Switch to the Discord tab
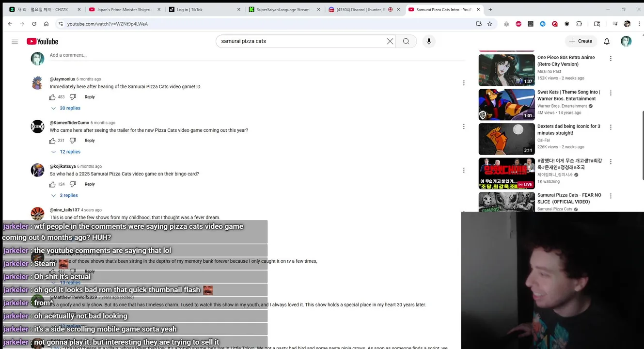The height and width of the screenshot is (349, 644). click(x=364, y=9)
